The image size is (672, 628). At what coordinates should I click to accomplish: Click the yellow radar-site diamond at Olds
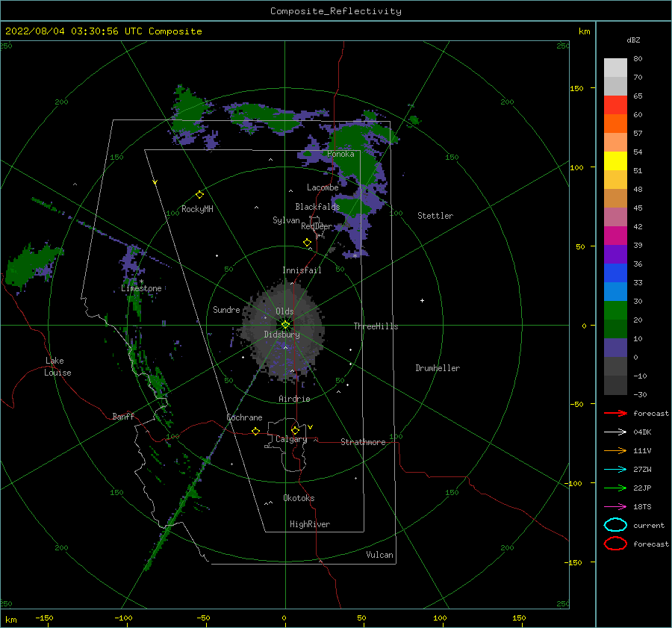[x=285, y=325]
